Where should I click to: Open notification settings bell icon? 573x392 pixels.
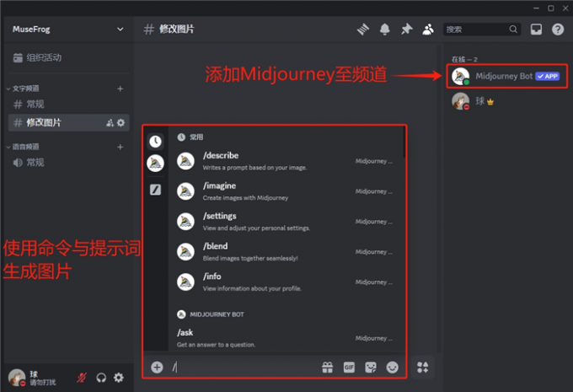click(384, 30)
